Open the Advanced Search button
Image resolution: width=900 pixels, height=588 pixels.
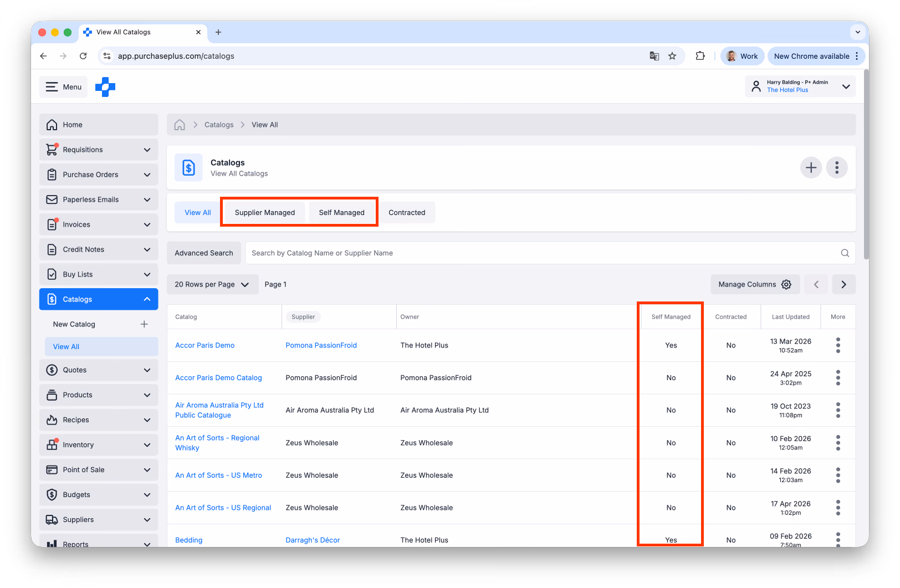[x=204, y=253]
